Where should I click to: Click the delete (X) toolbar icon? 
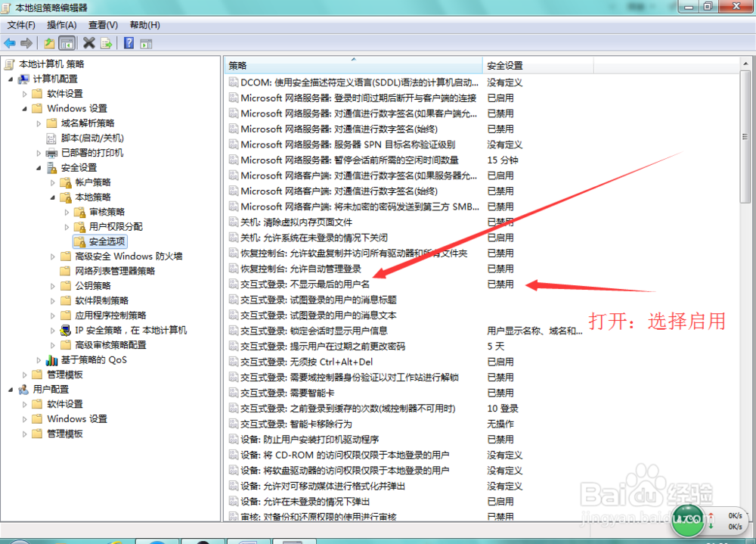click(x=88, y=43)
